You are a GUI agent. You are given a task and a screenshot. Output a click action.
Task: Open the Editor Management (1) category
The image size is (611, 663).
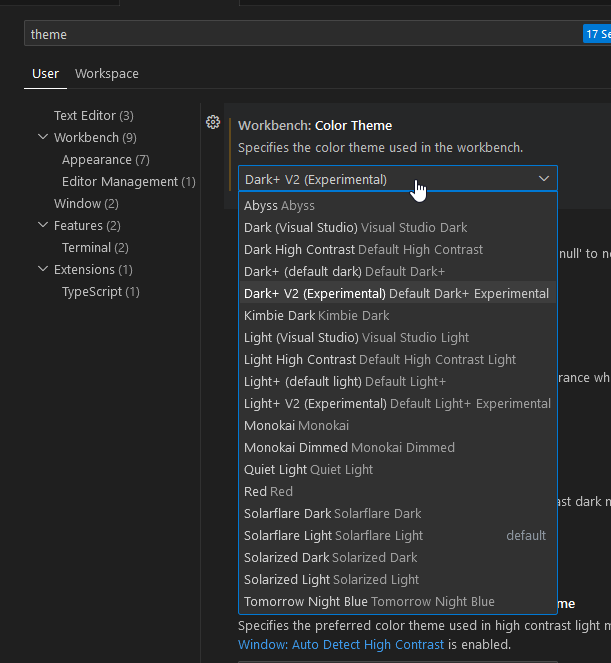click(x=129, y=181)
